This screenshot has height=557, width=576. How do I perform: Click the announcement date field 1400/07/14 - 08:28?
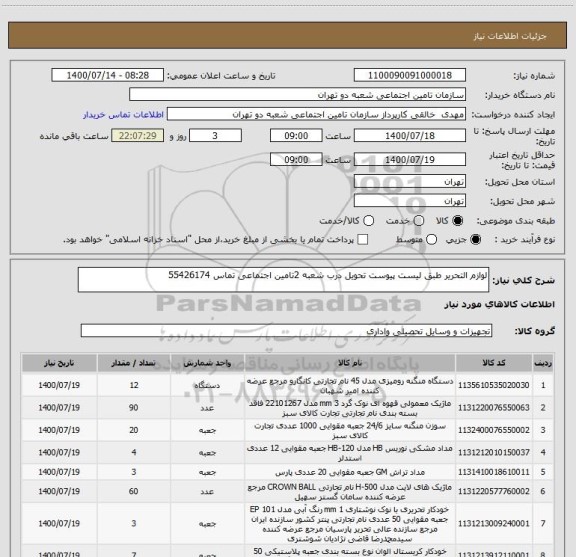[108, 75]
